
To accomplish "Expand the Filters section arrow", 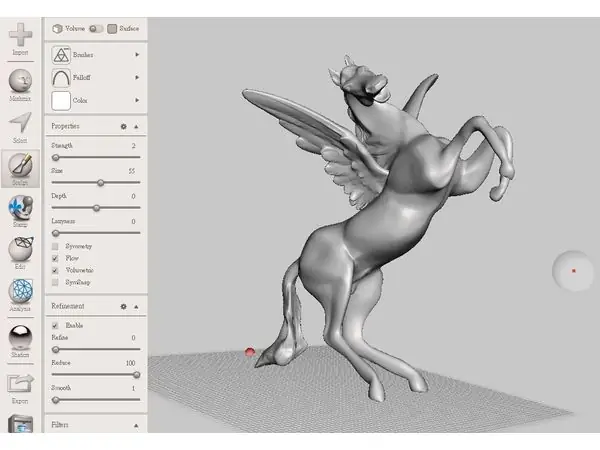I will tap(136, 426).
